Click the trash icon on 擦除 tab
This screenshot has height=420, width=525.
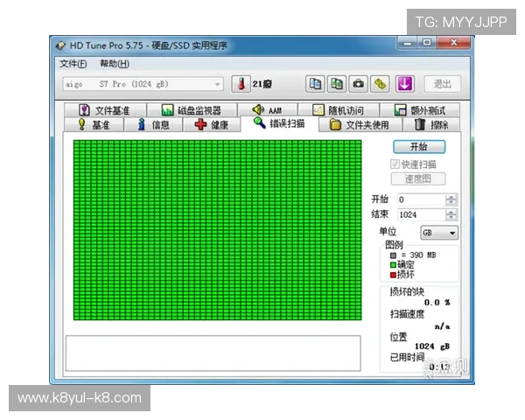420,124
